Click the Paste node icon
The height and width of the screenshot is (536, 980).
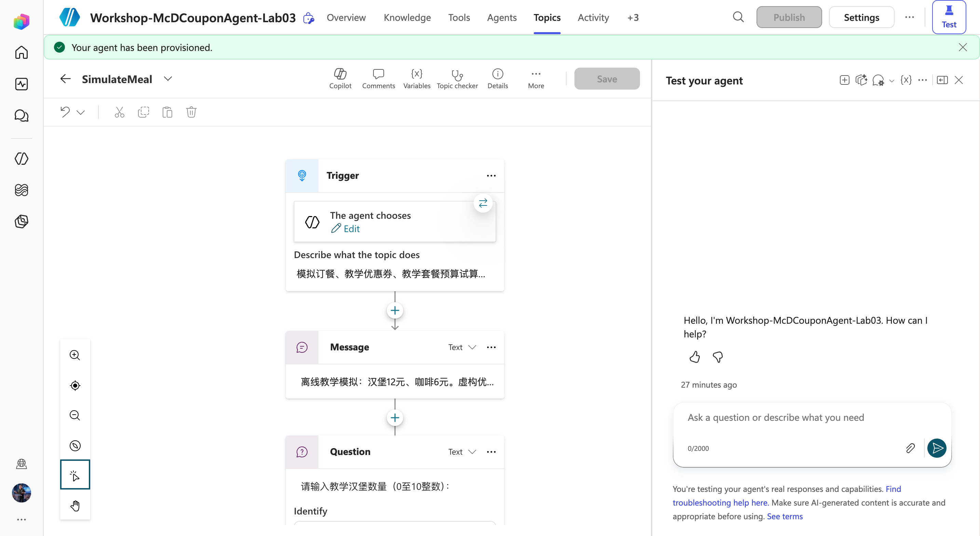pyautogui.click(x=167, y=112)
